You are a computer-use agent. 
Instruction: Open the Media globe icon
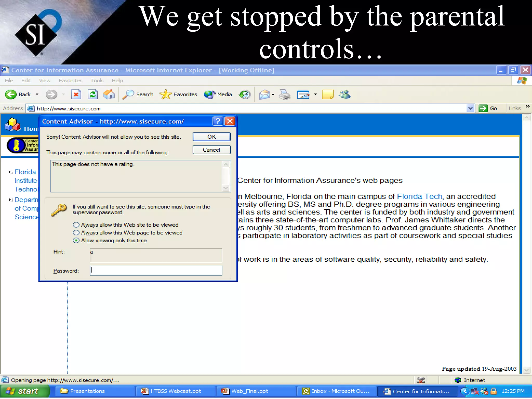point(210,95)
